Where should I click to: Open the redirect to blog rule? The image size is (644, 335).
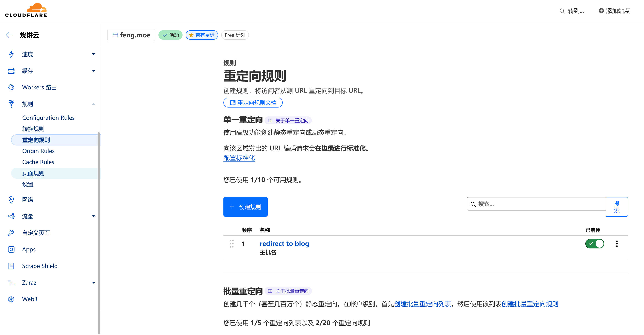(284, 243)
